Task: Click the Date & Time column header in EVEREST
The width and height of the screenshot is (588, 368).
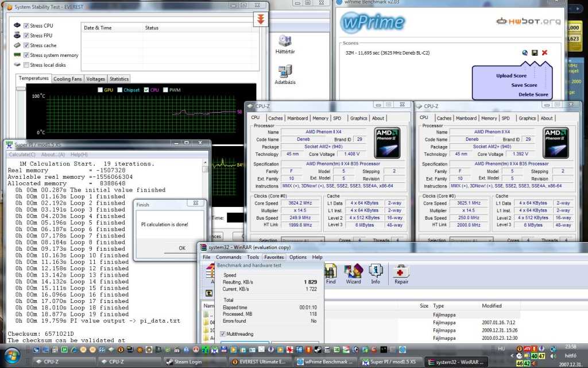Action: 112,28
